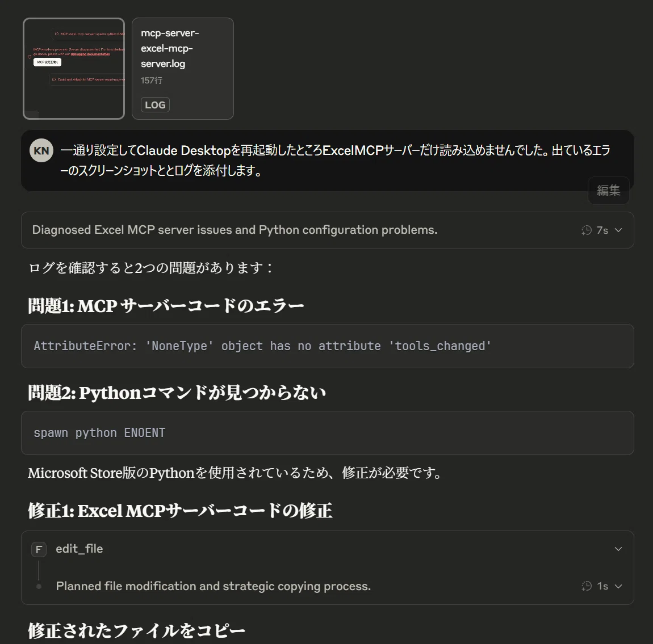Click the 編集 edit message button
This screenshot has height=644, width=653.
609,191
